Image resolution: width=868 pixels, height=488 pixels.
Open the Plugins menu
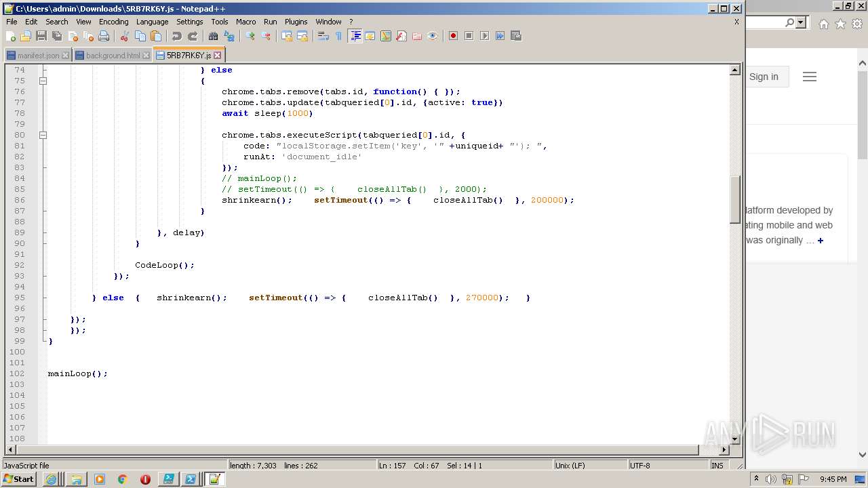tap(296, 22)
